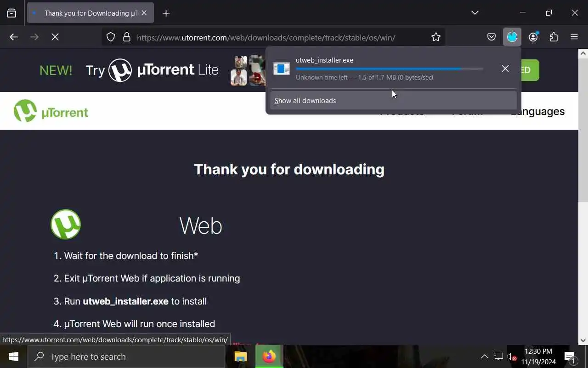Viewport: 588px width, 368px height.
Task: Focus the utorrent.com address bar
Action: tap(273, 37)
